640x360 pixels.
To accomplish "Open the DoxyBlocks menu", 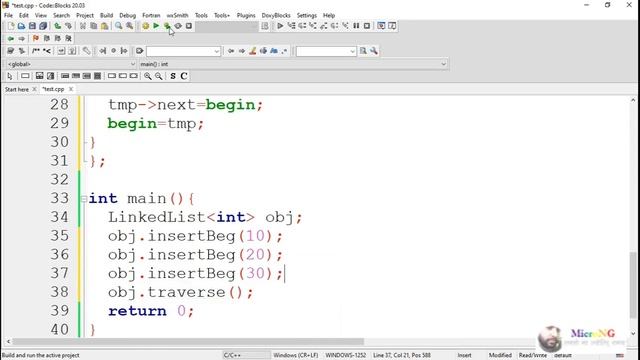I will pos(276,15).
